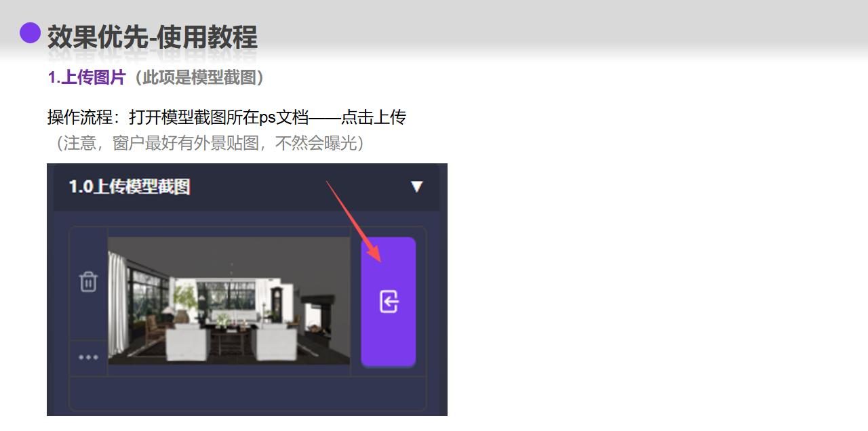Click the purple text 1.上传图片

pos(87,77)
